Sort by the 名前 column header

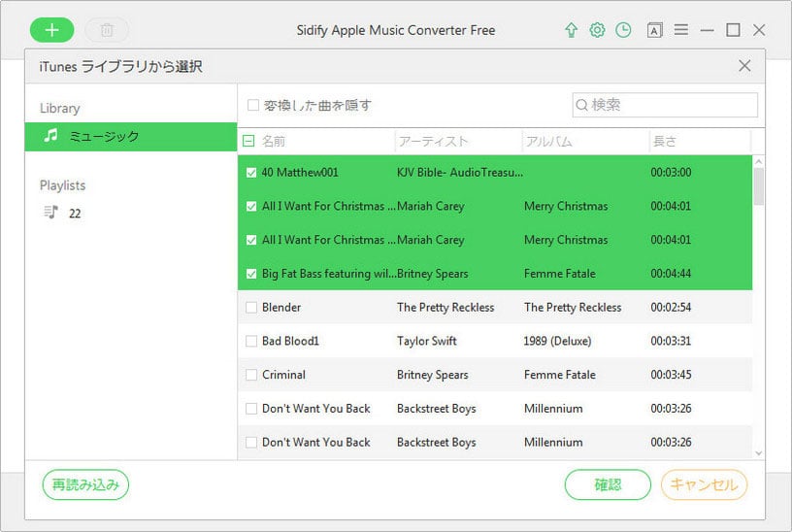274,141
